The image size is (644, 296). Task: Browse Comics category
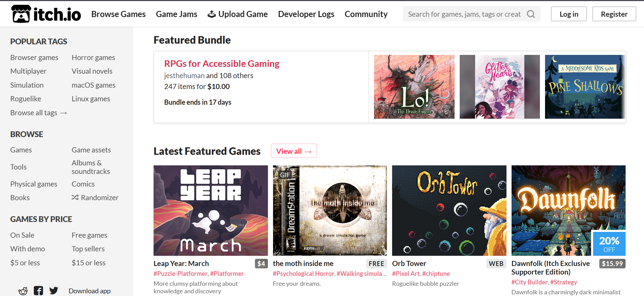(x=83, y=184)
